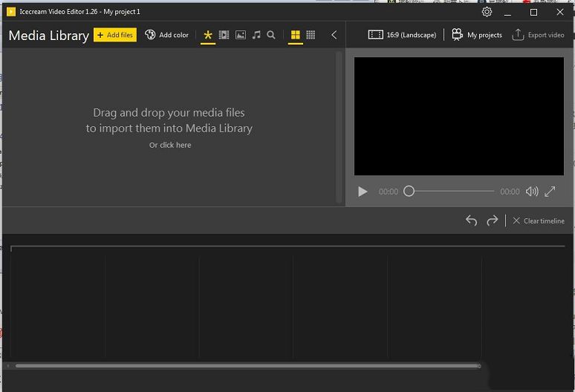
Task: Click the 'Or click here' import link
Action: click(x=170, y=146)
